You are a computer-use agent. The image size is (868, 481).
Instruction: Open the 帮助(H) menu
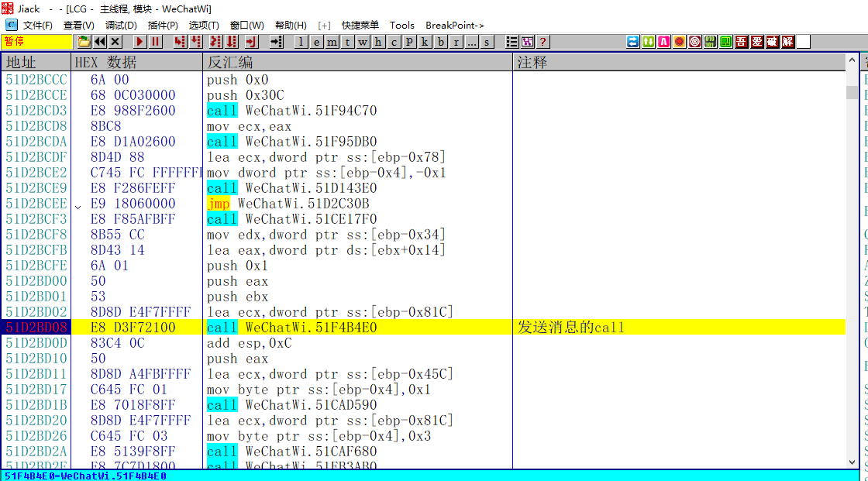tap(291, 26)
